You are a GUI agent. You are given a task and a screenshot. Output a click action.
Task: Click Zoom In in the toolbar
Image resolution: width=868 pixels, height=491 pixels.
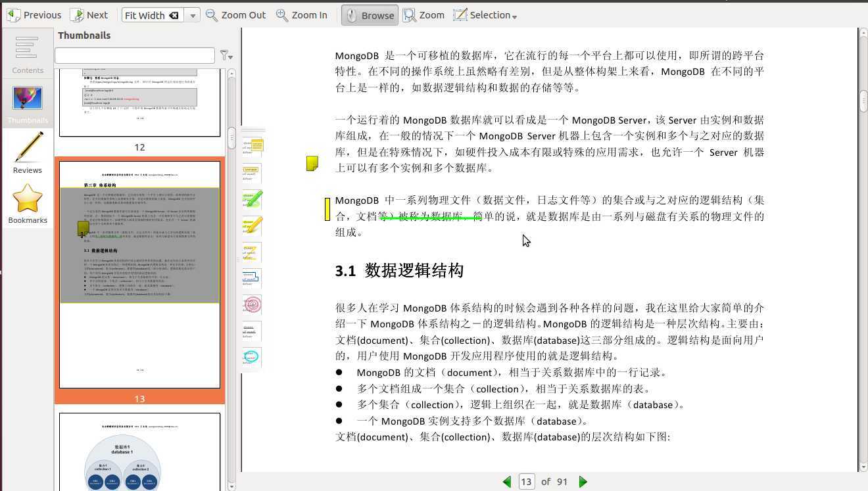(x=301, y=15)
